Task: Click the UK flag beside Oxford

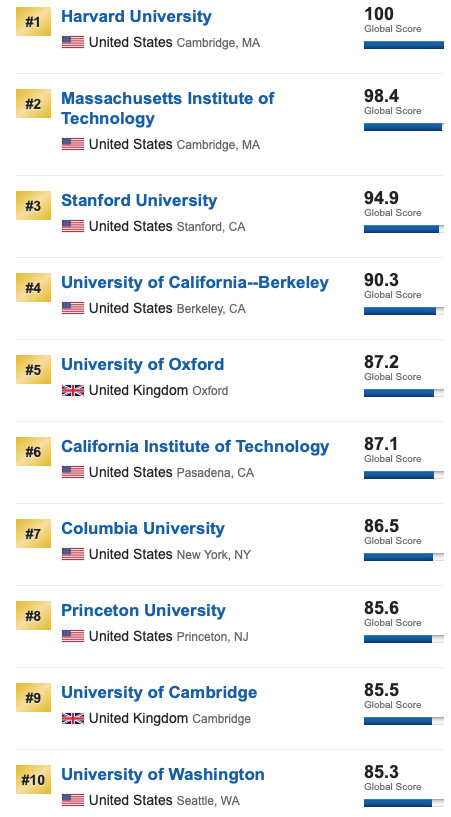Action: 73,390
